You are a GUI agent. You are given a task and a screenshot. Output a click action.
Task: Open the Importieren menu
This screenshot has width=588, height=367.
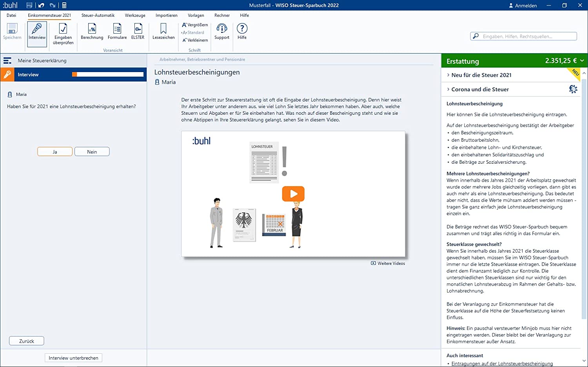click(x=166, y=15)
